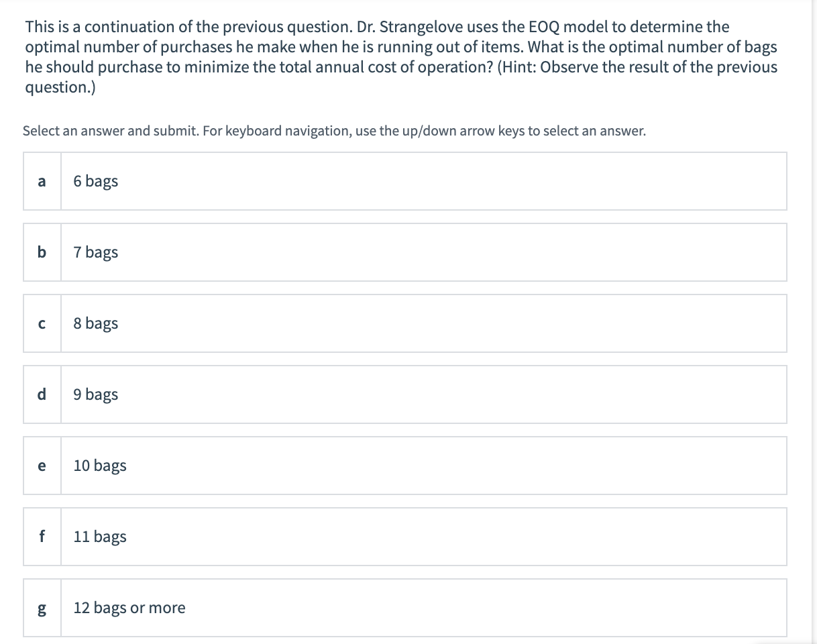Screen dimensions: 817x644
Task: Select the '11 bags' answer
Action: point(100,537)
